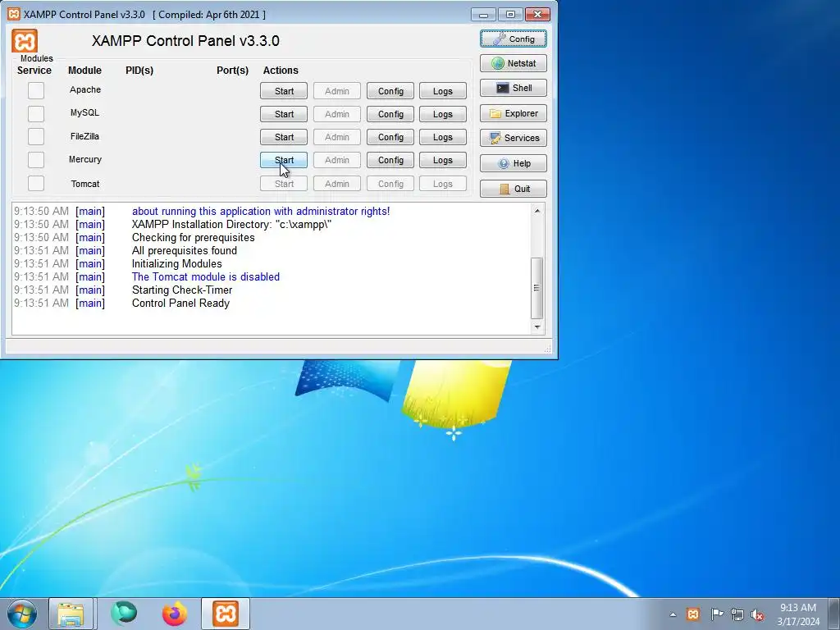The height and width of the screenshot is (630, 840).
Task: Start the Mercury module
Action: 284,160
